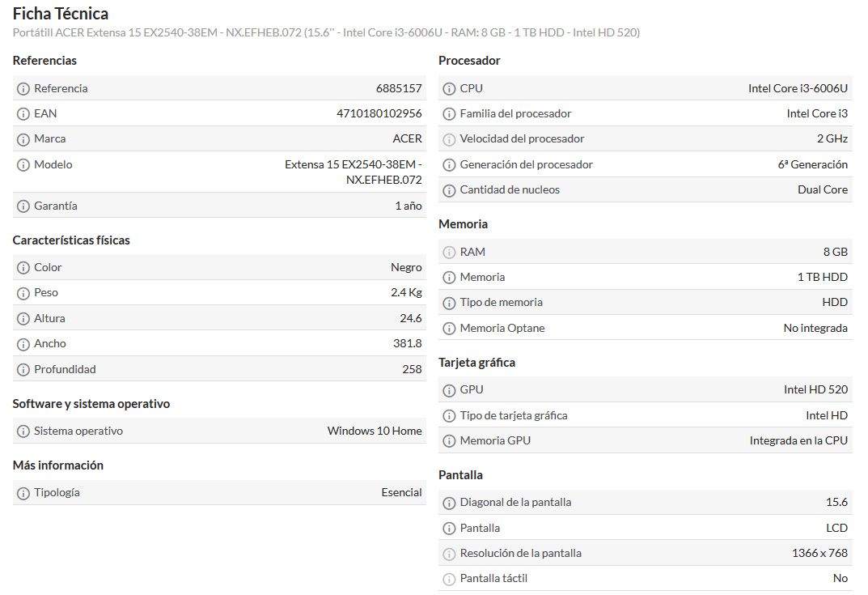This screenshot has height=595, width=868.
Task: Open the info icon beside EAN
Action: (23, 114)
